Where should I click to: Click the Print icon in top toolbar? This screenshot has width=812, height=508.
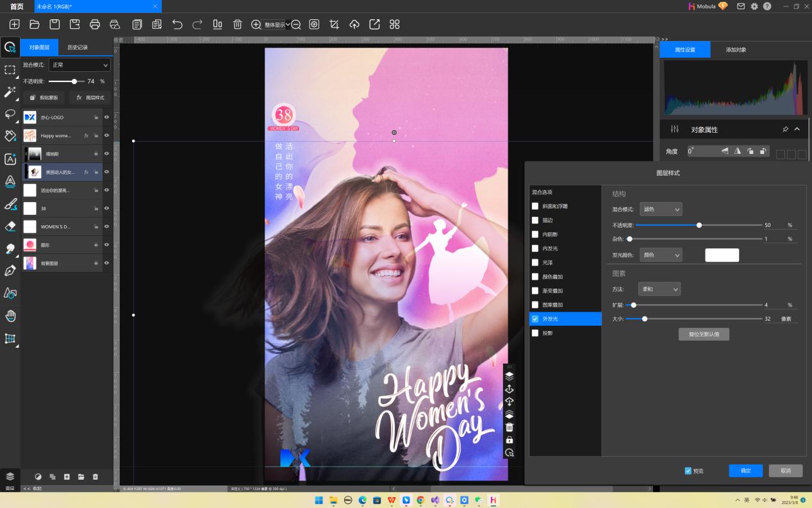click(95, 24)
